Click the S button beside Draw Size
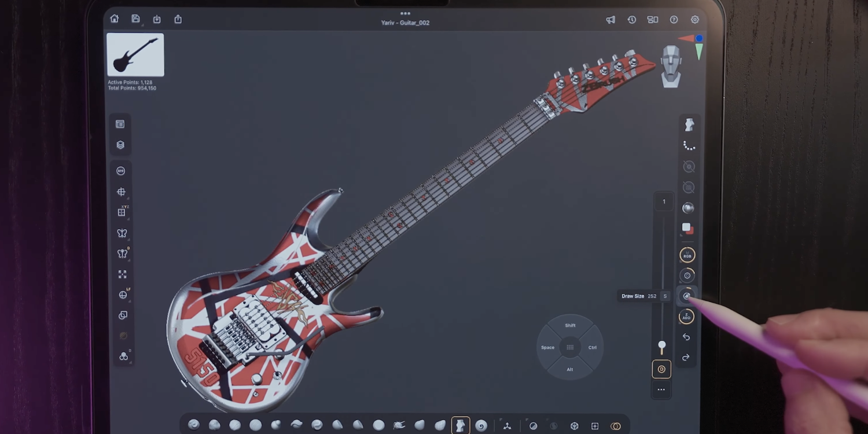 (x=665, y=296)
